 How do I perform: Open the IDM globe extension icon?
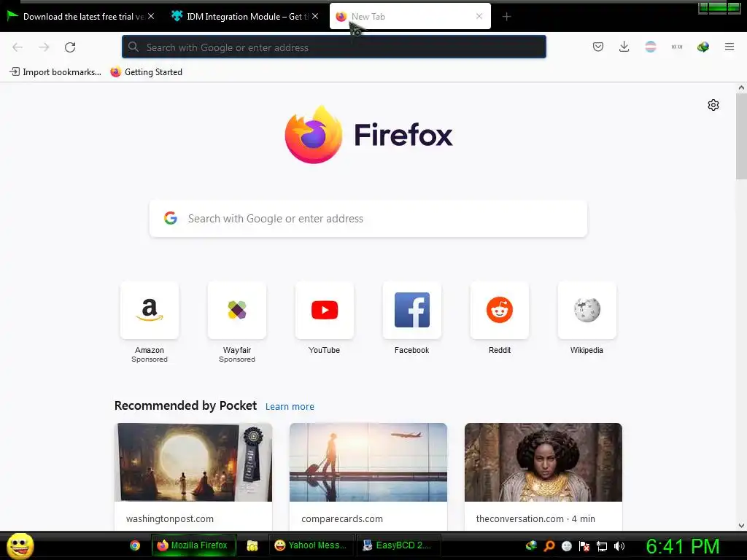coord(703,47)
